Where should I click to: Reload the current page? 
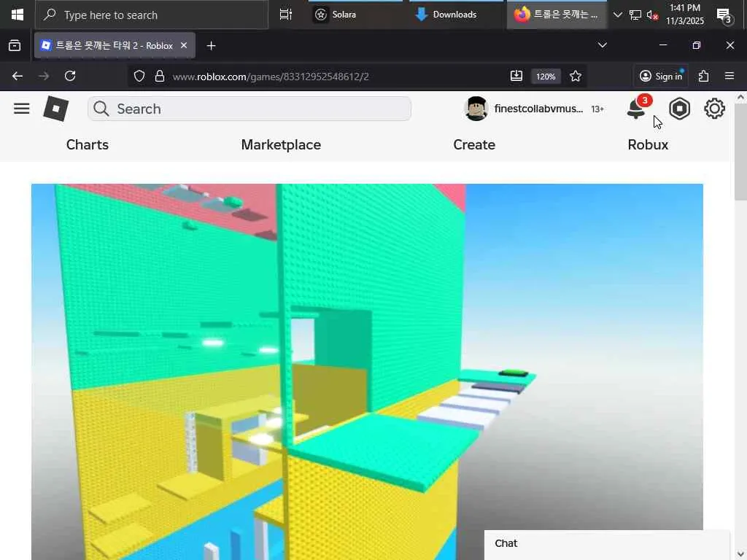pos(70,76)
